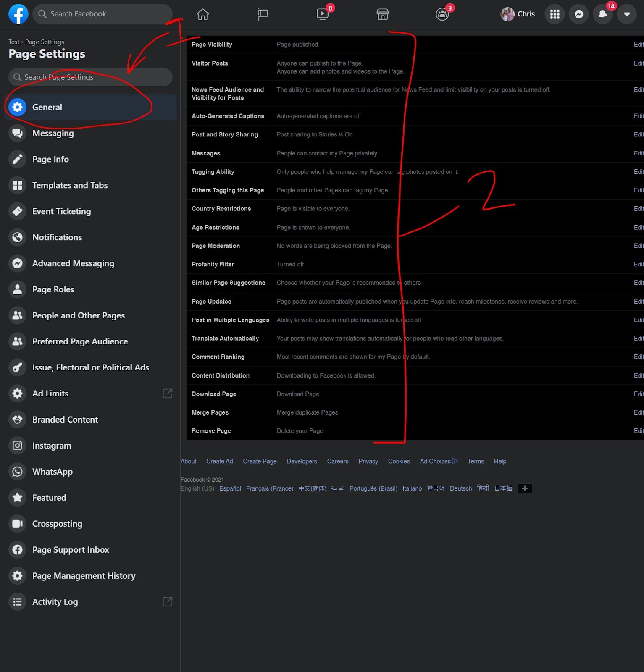Click the Search Facebook field
Viewport: 644px width, 672px height.
tap(103, 14)
